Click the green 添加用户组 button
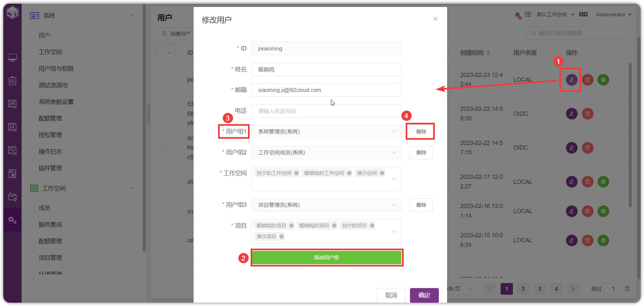 pos(327,258)
